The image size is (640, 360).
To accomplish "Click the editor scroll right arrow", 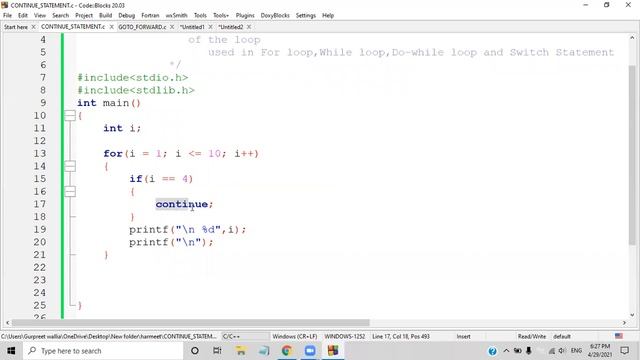I will pyautogui.click(x=624, y=323).
